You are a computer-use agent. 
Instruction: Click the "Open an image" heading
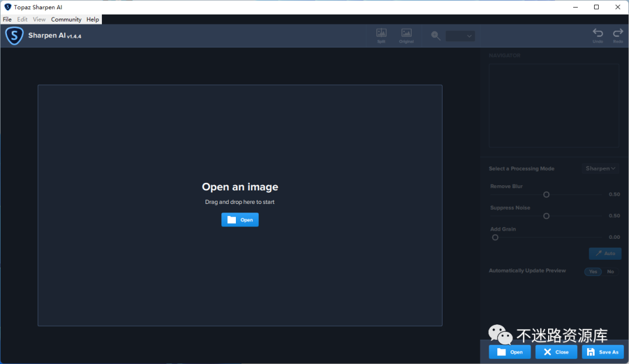[x=240, y=186]
